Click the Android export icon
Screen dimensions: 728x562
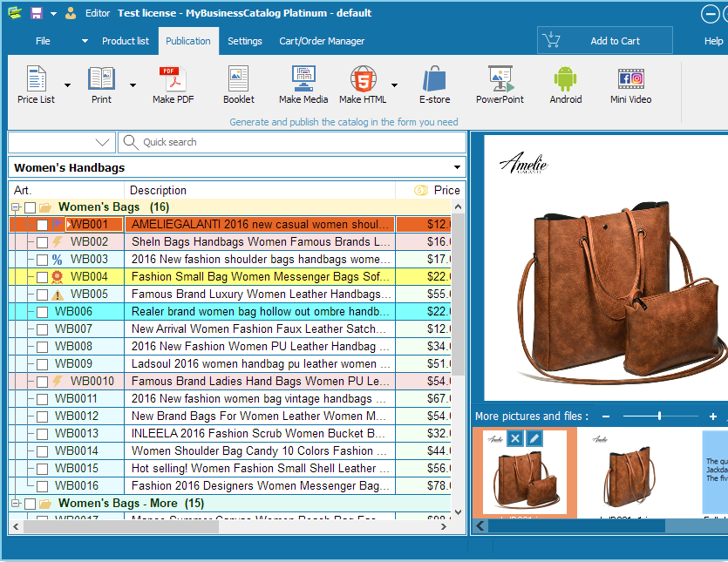pyautogui.click(x=565, y=85)
